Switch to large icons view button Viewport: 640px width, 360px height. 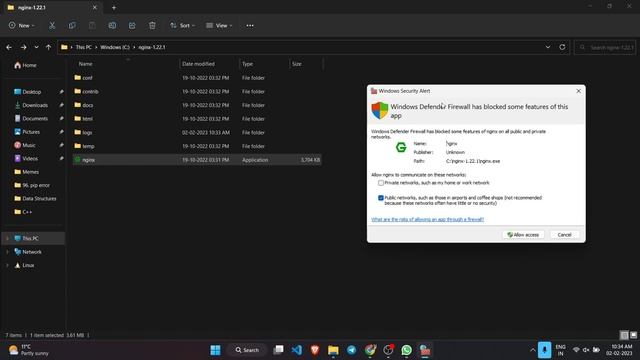(x=633, y=335)
